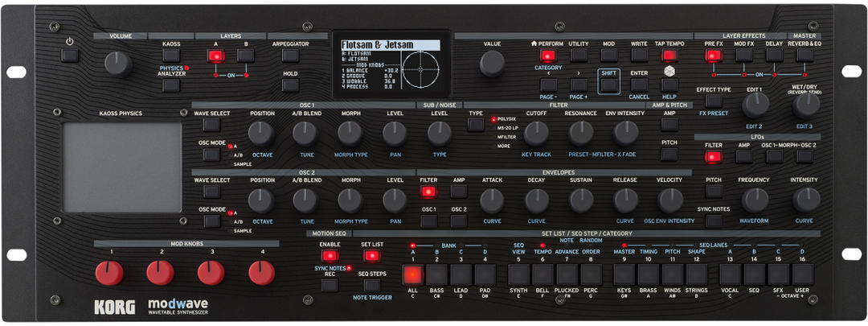Select the Seq Steps button
The width and height of the screenshot is (868, 326).
(372, 285)
